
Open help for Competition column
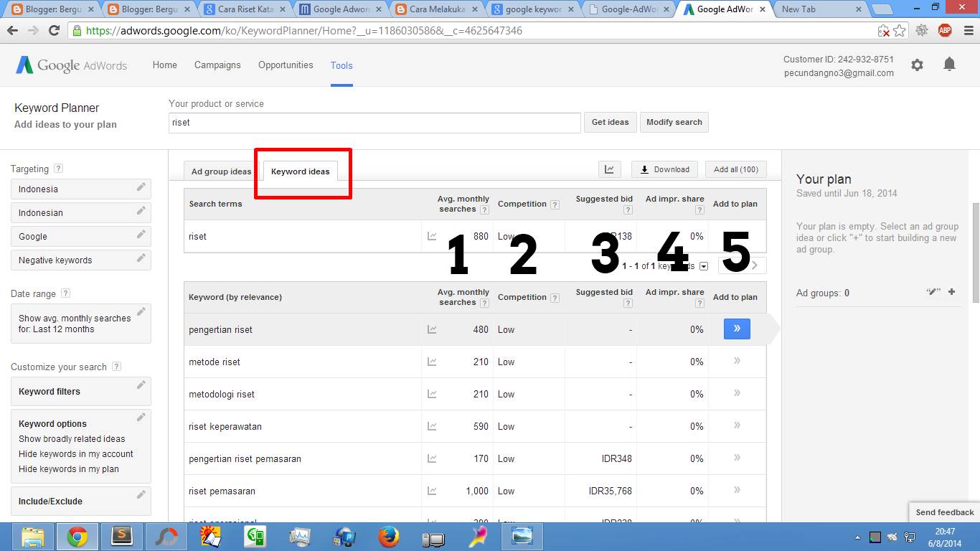point(555,204)
